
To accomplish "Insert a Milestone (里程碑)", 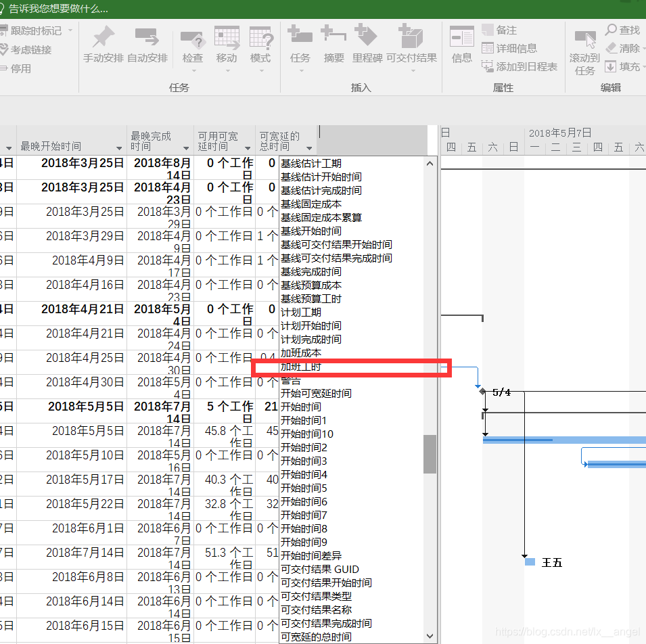I will 367,34.
